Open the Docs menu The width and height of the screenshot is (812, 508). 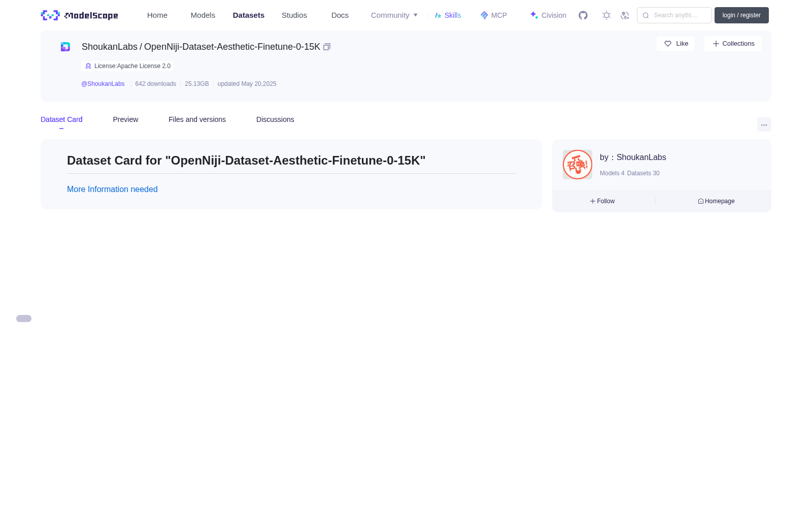340,15
